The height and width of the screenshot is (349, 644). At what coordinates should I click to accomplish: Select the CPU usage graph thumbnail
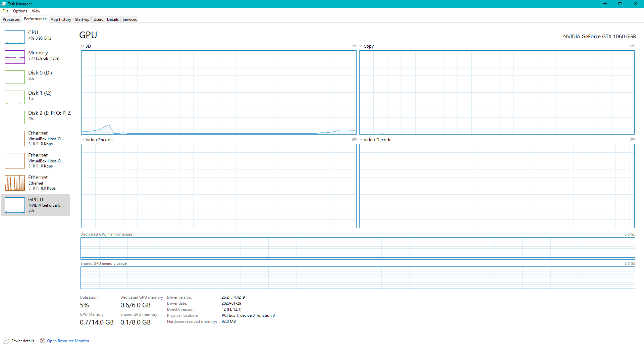pos(15,37)
